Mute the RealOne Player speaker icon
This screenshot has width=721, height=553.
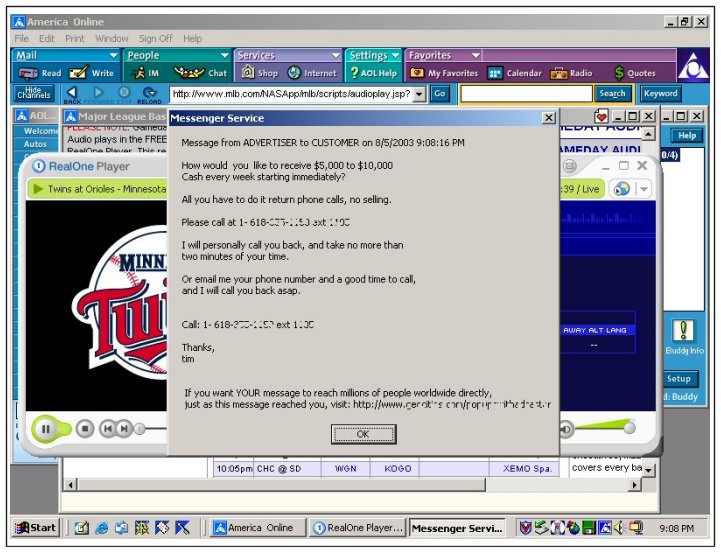(565, 429)
